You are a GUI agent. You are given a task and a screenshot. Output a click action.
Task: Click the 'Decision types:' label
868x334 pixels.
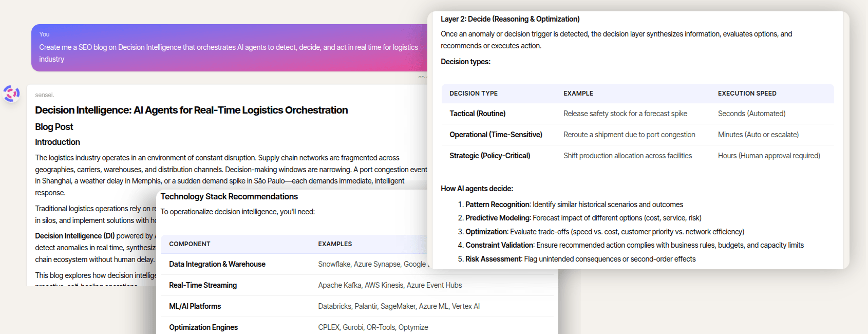tap(465, 62)
